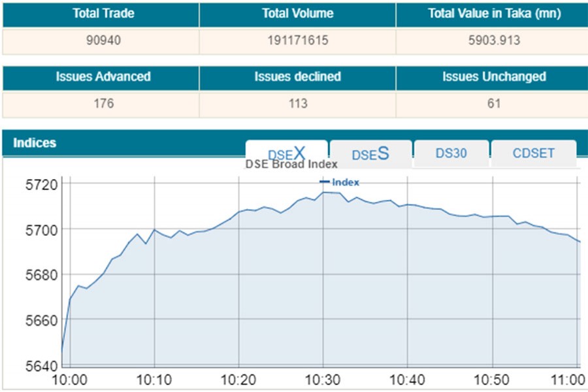The image size is (588, 392).
Task: Click the Issues Advanced header cell
Action: [103, 76]
